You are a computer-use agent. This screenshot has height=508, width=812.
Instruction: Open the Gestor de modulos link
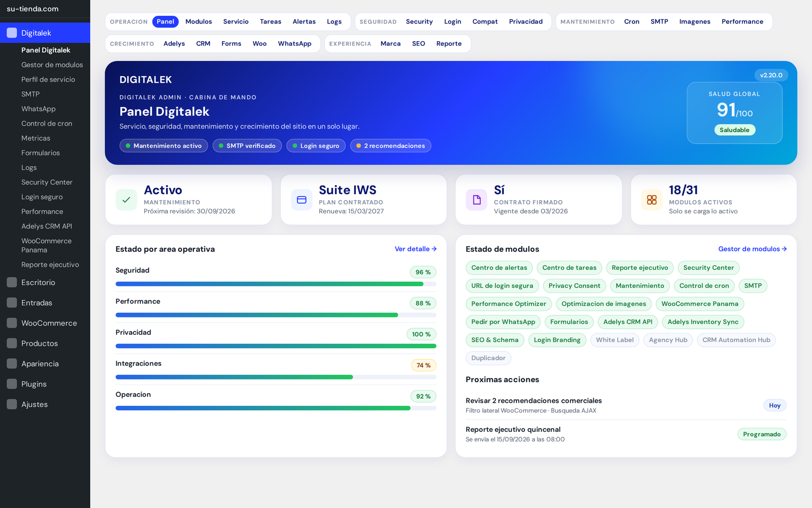click(752, 249)
